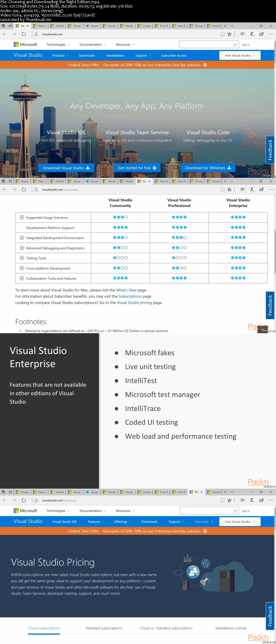Click the reading view icon on the vs/compare page
This screenshot has height=644, width=276.
(x=222, y=190)
